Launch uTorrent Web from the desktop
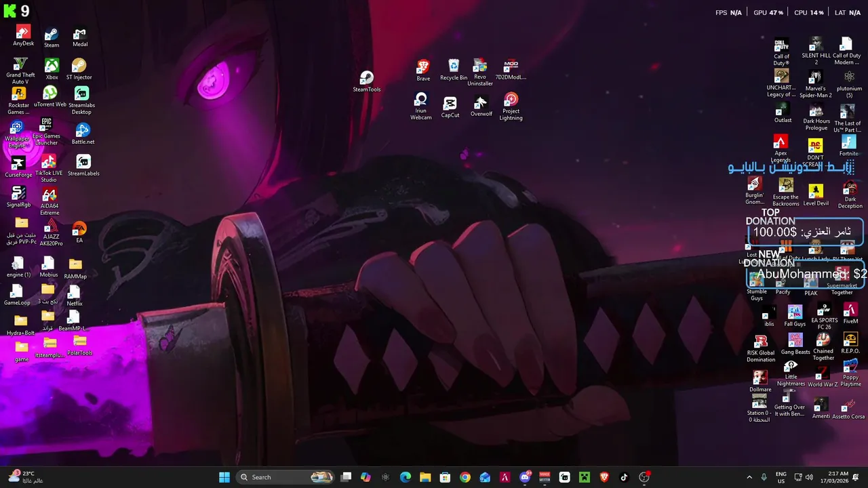This screenshot has height=488, width=868. click(50, 97)
